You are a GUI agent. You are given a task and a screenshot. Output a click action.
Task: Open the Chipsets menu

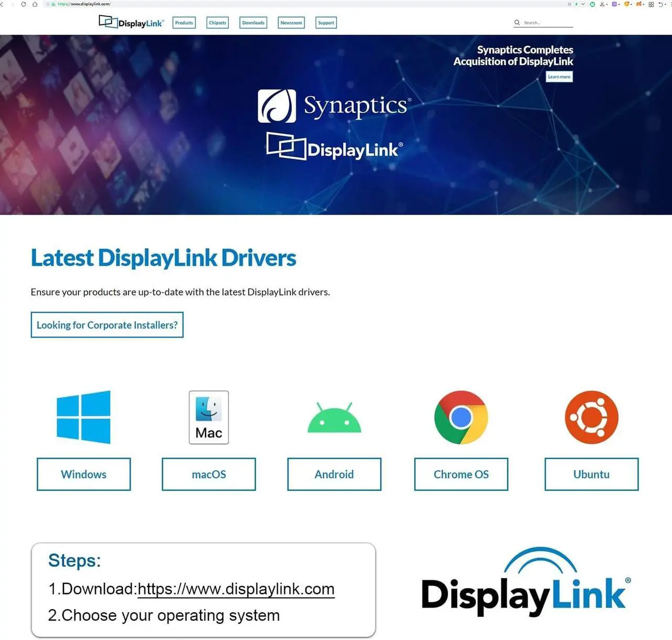[217, 23]
